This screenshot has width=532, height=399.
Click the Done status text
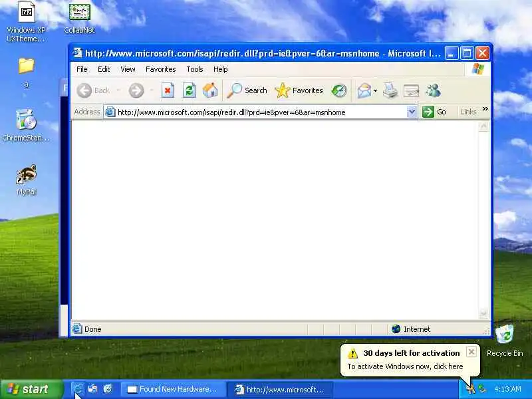[x=92, y=329]
